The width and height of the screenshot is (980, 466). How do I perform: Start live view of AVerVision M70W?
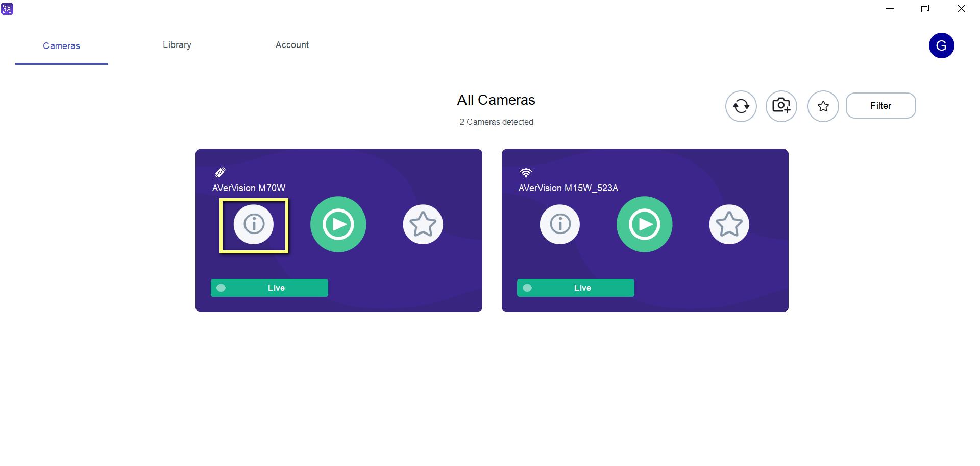(338, 224)
